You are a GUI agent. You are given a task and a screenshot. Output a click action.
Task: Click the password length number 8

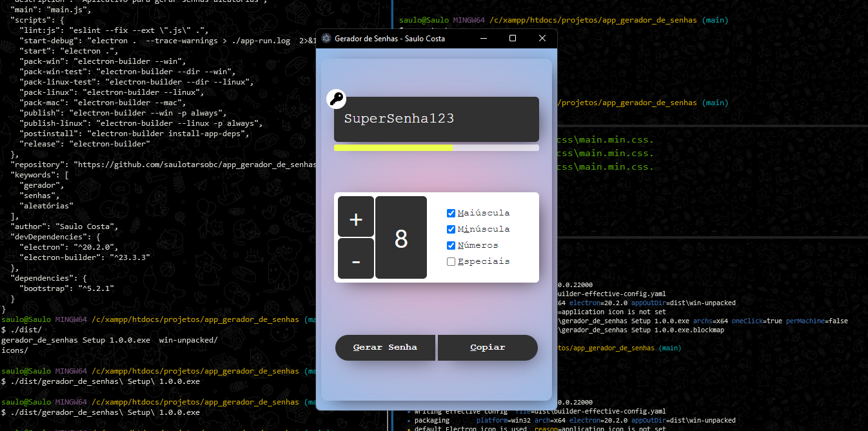pyautogui.click(x=401, y=238)
